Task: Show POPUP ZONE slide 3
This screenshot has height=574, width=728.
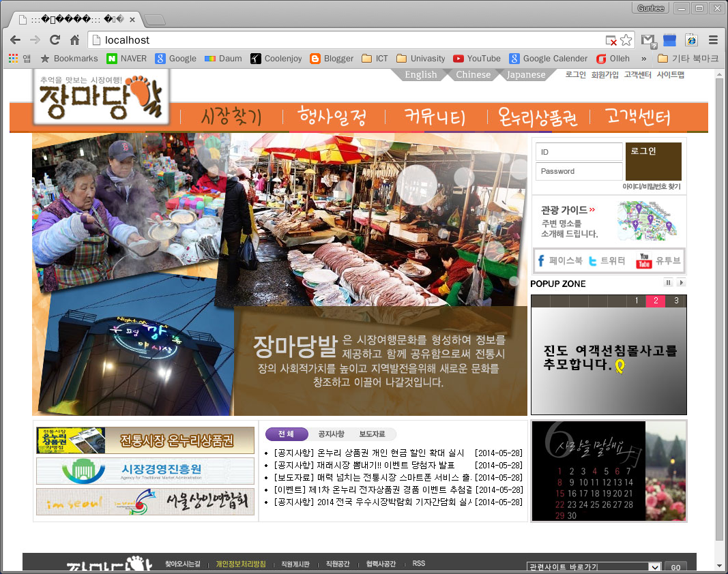Action: (676, 301)
